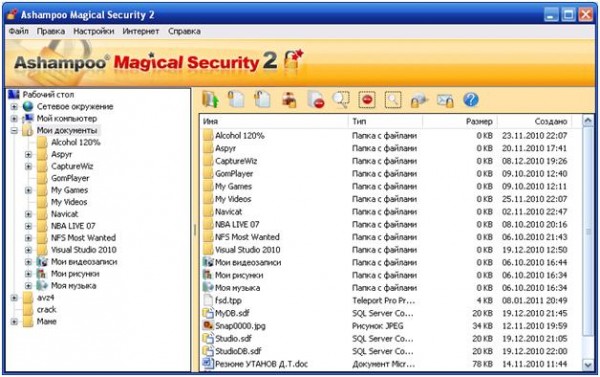
Task: Click the file list vertical scrollbar thumb
Action: (588, 232)
